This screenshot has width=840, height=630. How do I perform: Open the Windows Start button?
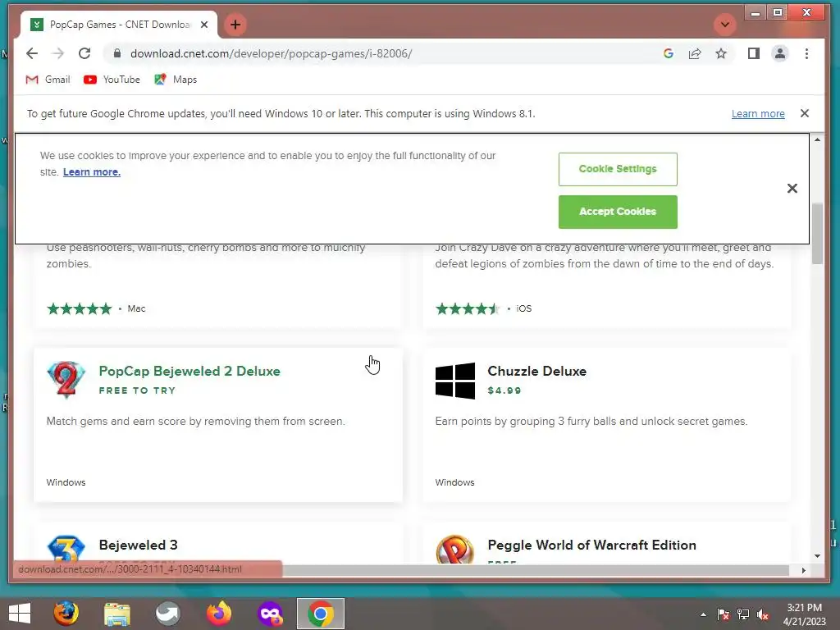[x=20, y=614]
